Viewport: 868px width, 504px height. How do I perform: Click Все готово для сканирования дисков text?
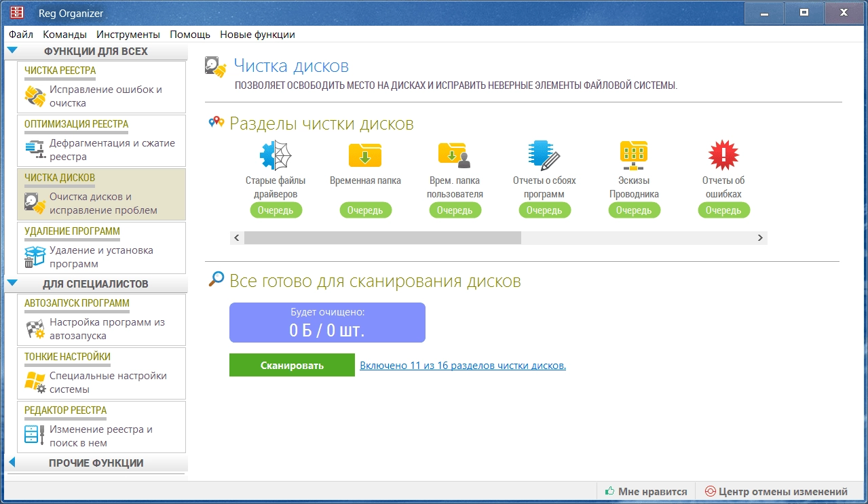click(375, 281)
